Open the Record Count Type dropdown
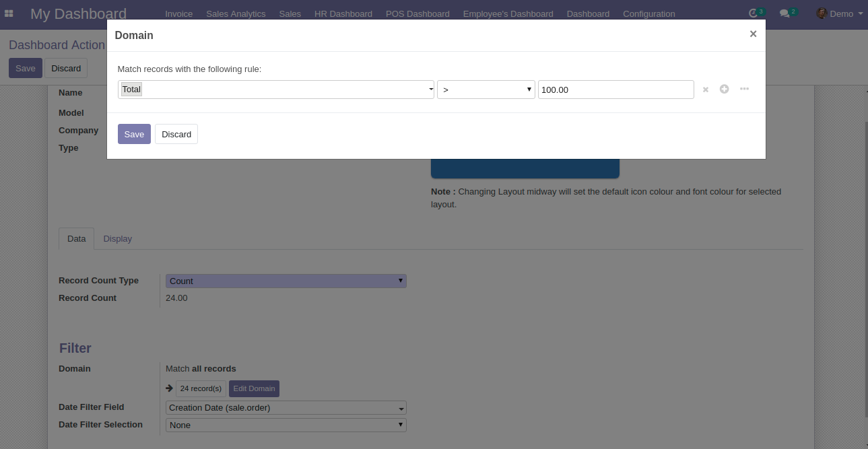The image size is (868, 449). [x=286, y=281]
